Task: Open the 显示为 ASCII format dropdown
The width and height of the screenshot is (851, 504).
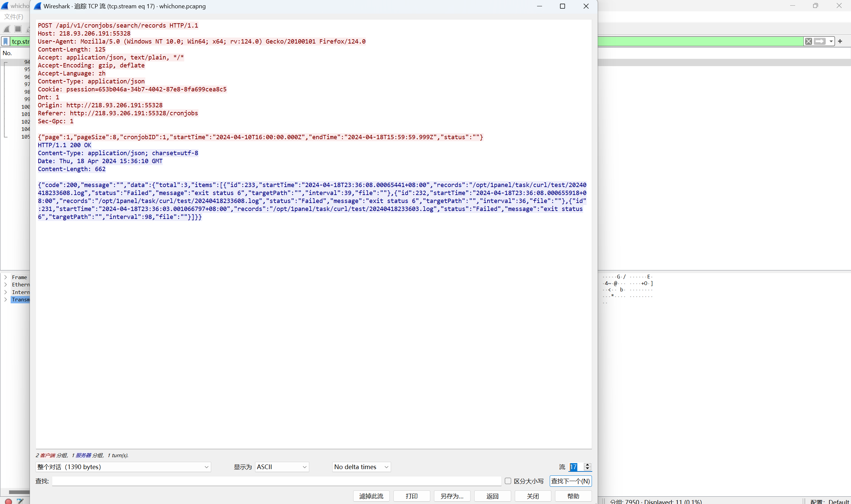Action: pos(282,467)
